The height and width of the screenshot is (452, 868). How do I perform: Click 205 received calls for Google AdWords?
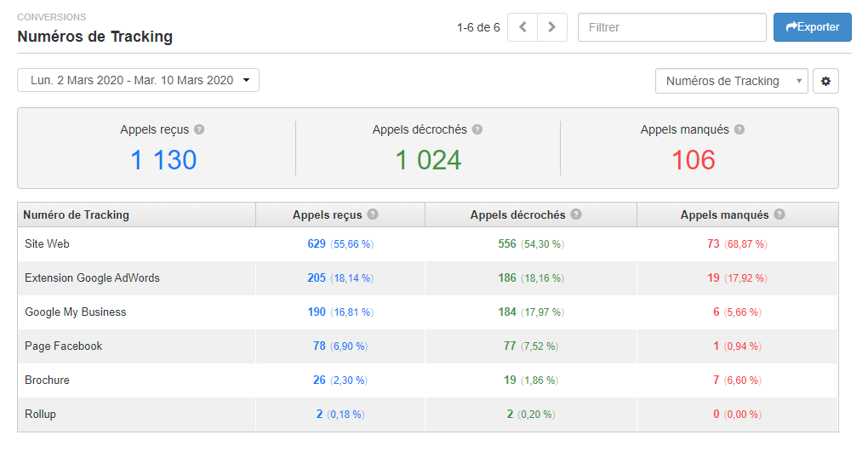click(317, 278)
